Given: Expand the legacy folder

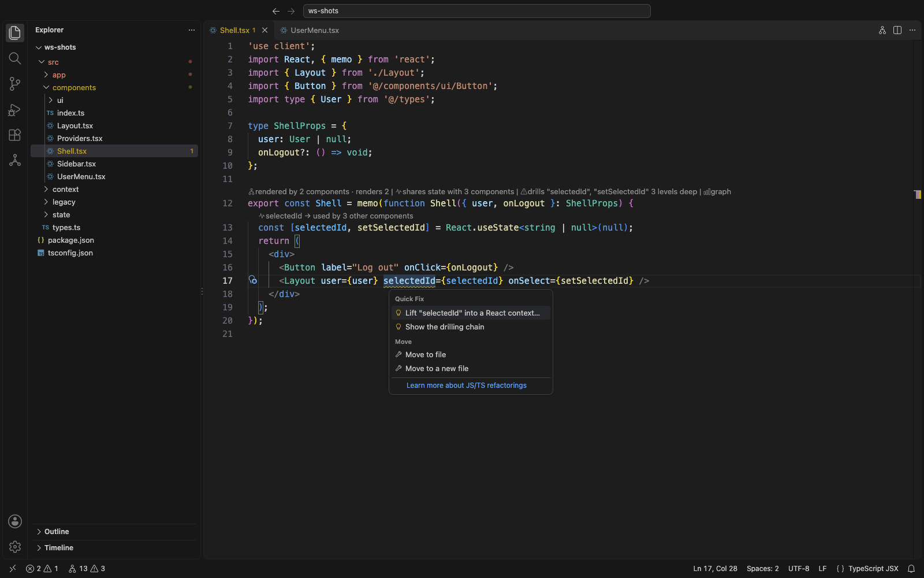Looking at the screenshot, I should tap(46, 202).
